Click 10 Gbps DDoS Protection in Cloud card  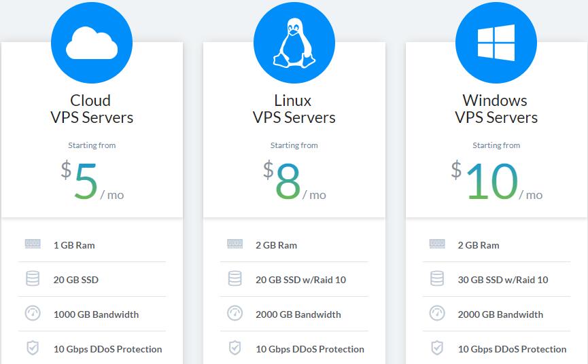[x=107, y=349]
